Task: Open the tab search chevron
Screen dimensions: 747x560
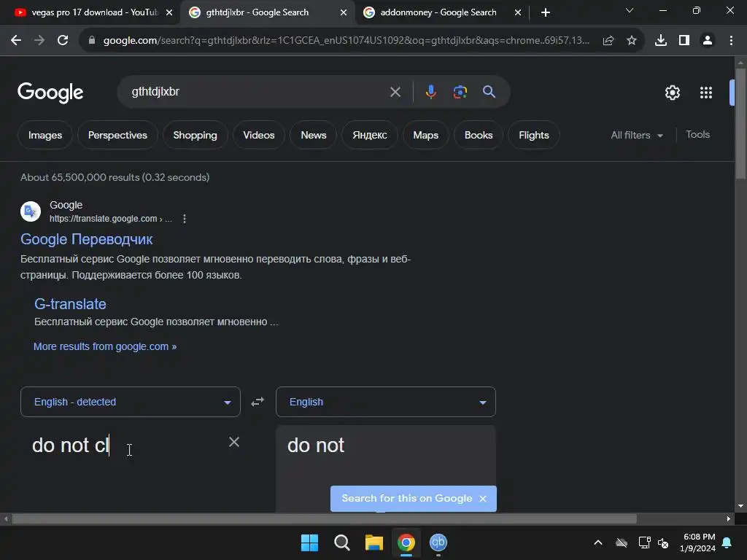Action: click(x=630, y=10)
